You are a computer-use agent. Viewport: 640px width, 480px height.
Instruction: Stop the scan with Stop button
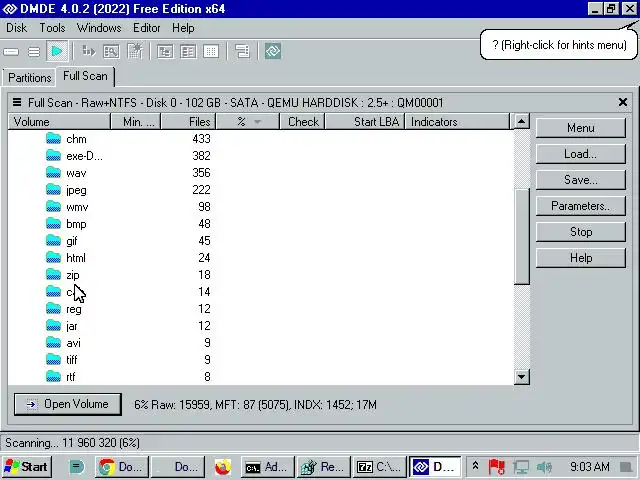point(580,232)
